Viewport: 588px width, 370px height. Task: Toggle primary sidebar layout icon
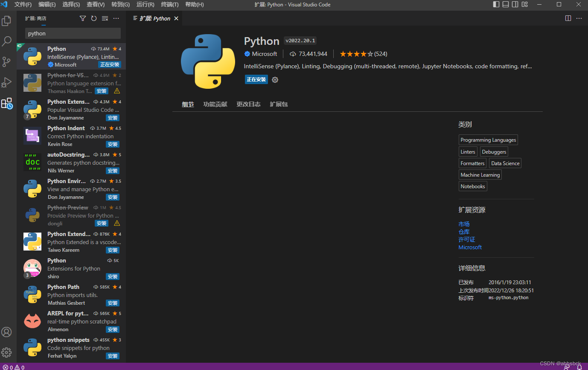pyautogui.click(x=496, y=4)
